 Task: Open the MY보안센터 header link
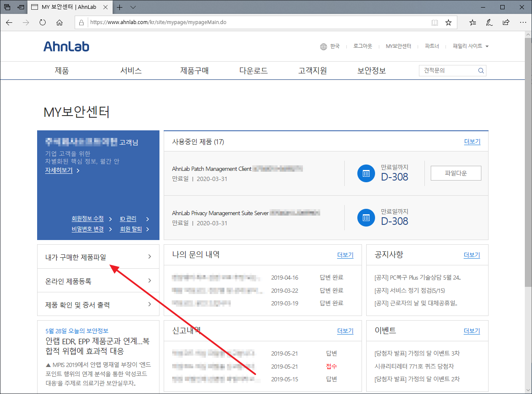[x=399, y=46]
